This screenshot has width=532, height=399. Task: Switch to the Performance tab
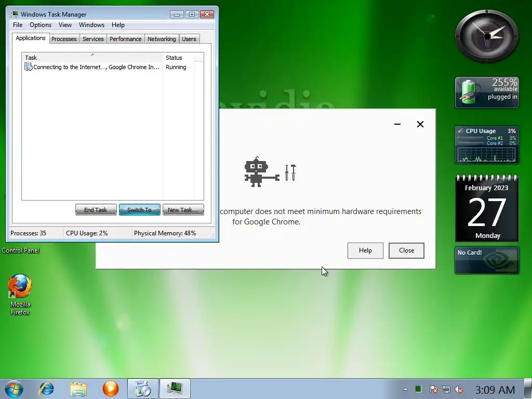tap(126, 39)
